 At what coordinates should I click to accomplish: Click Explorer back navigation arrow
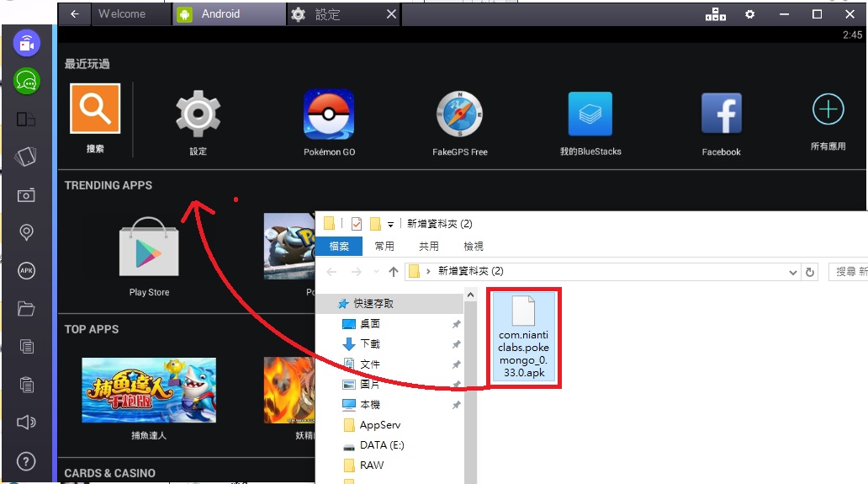[331, 272]
